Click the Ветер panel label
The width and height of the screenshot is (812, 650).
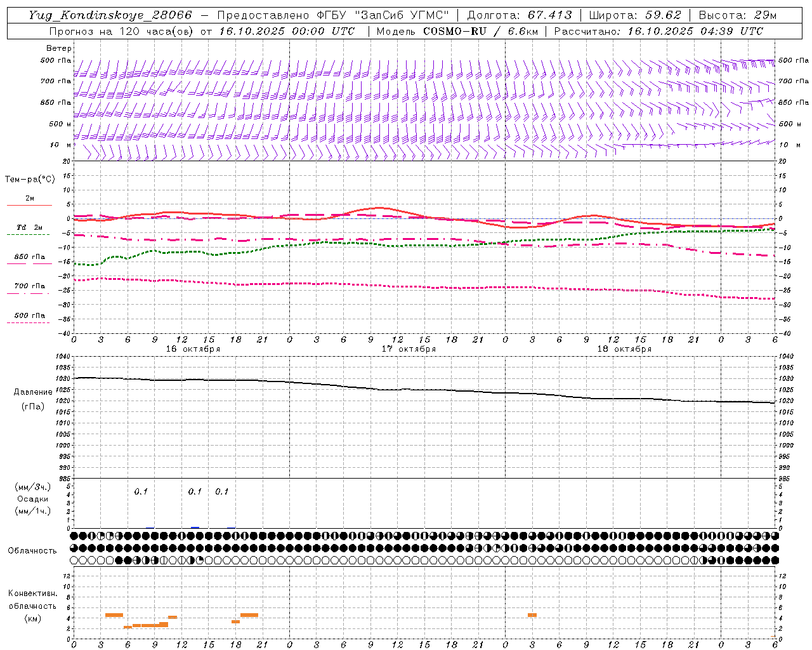pos(59,48)
